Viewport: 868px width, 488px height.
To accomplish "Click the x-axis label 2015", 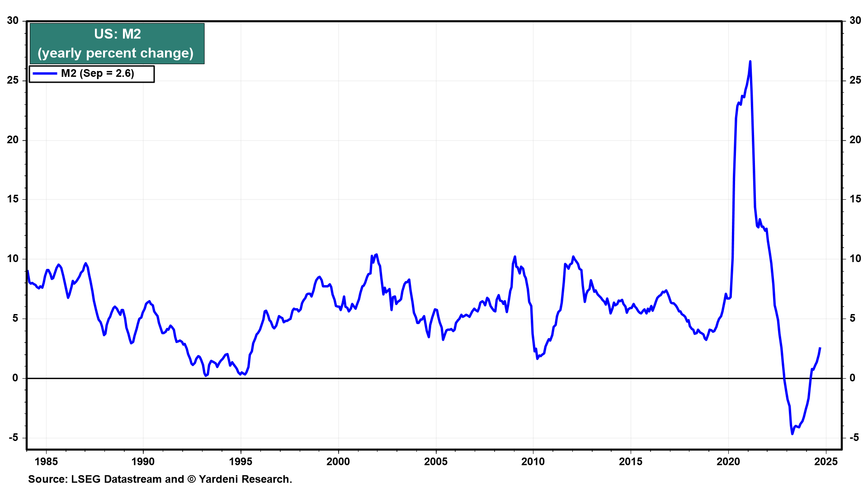I will click(631, 461).
